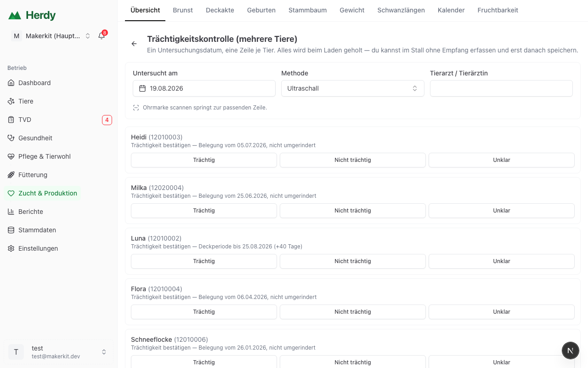Mark Luna as Unklar
The width and height of the screenshot is (588, 368).
[502, 261]
